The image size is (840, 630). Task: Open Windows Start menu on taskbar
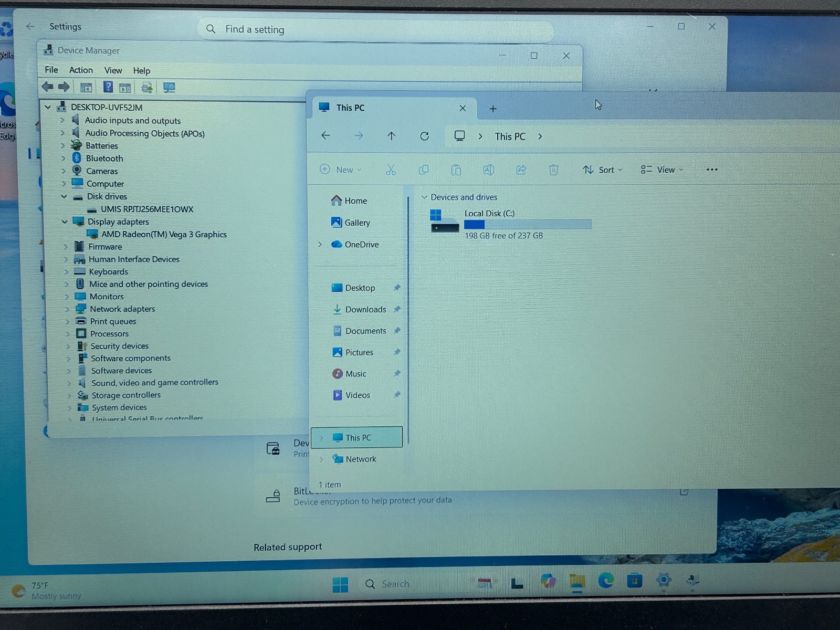[340, 584]
